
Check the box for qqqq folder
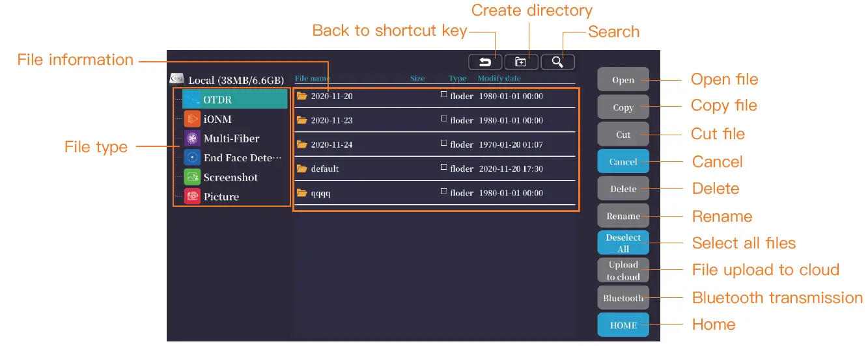point(444,192)
